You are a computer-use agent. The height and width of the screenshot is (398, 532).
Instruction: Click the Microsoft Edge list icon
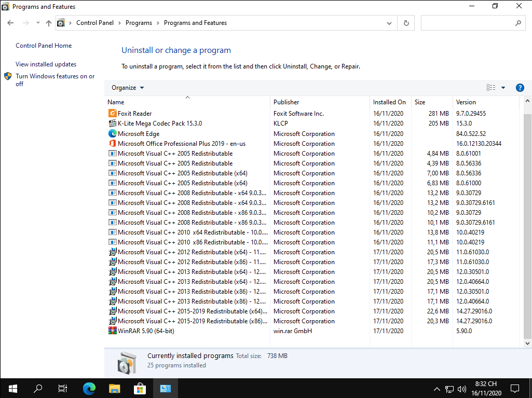112,134
